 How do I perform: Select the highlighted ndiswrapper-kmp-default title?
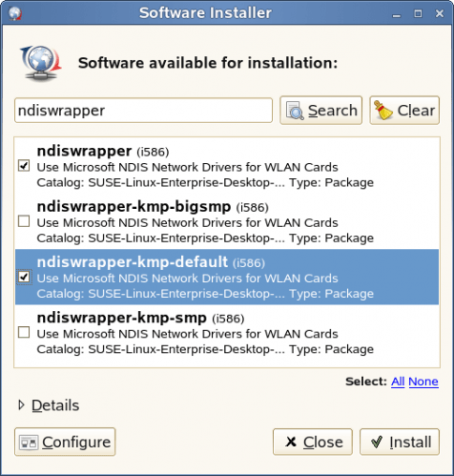coord(133,262)
